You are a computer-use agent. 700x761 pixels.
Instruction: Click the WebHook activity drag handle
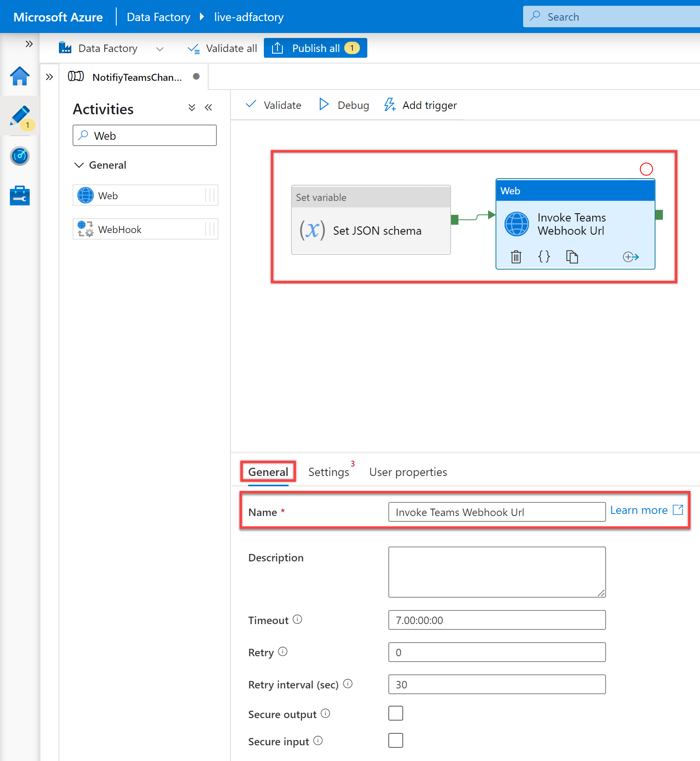point(210,229)
